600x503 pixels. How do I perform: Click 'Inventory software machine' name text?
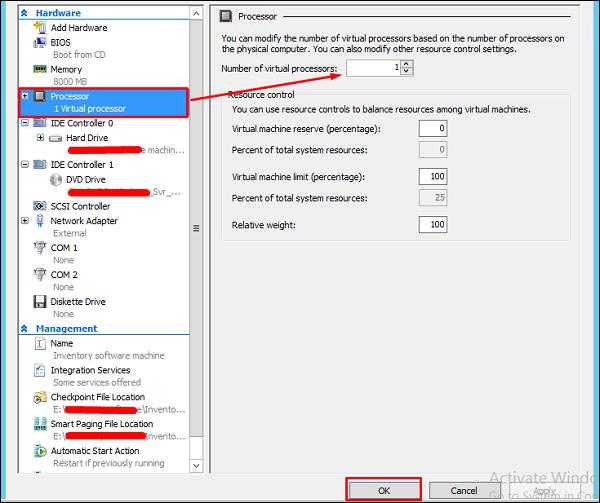click(x=109, y=355)
